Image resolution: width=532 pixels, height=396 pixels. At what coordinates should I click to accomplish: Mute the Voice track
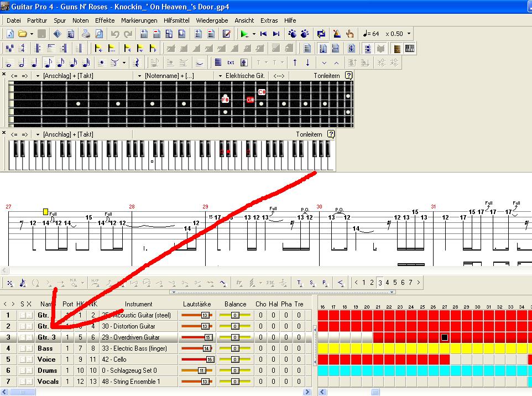(29, 359)
